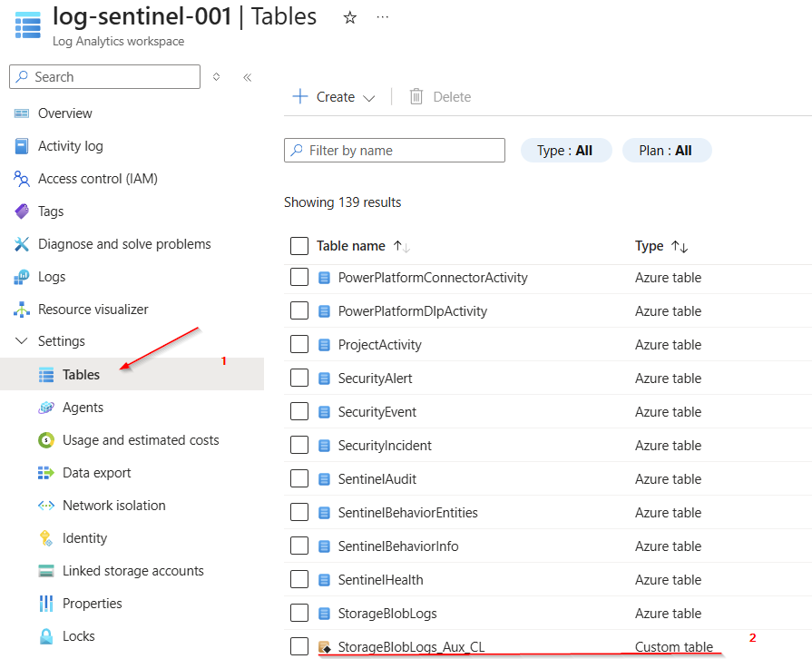The width and height of the screenshot is (812, 659).
Task: Open Usage and estimated costs icon
Action: tap(46, 440)
